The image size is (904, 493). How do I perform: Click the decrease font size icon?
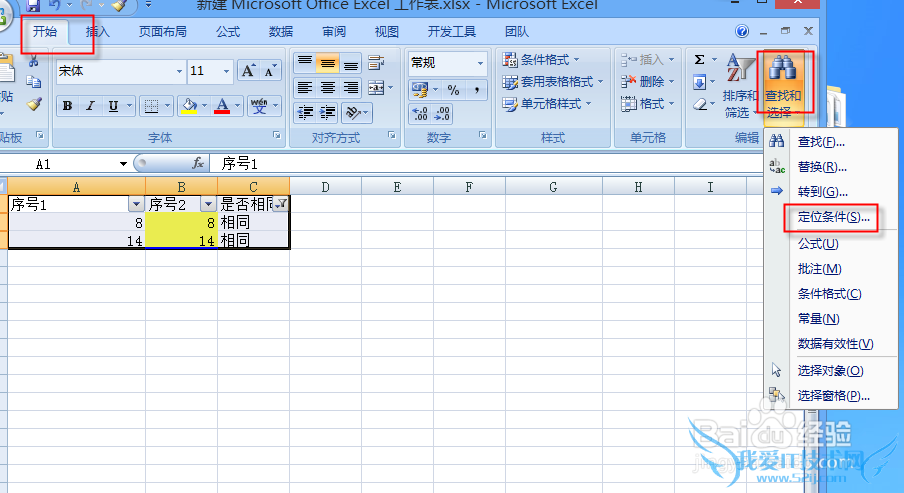coord(270,71)
